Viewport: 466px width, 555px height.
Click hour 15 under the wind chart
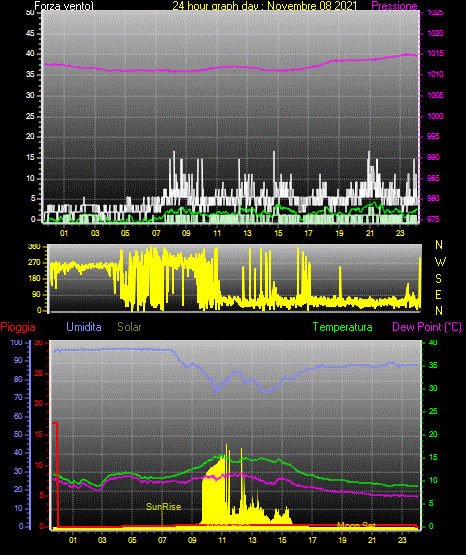click(278, 233)
